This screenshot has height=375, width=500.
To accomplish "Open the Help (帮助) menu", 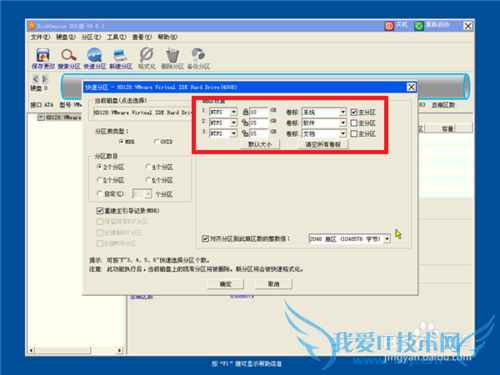I will tap(167, 37).
